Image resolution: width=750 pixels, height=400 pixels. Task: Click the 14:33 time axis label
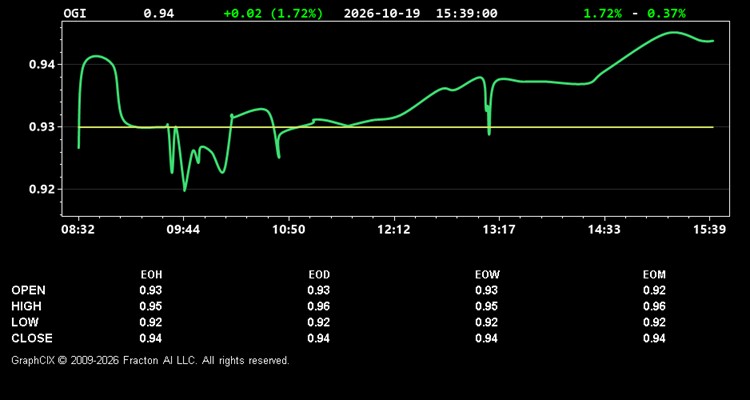604,230
